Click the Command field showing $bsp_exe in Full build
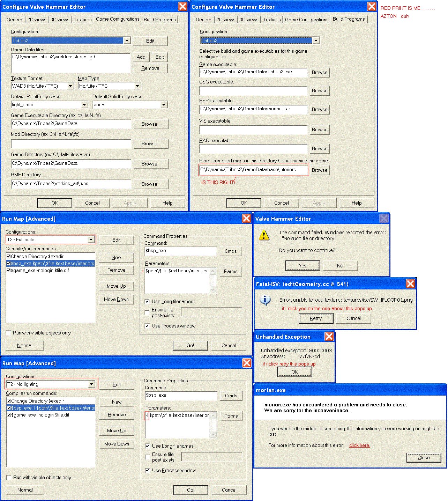Viewport: 448px width, 501px height. click(181, 251)
